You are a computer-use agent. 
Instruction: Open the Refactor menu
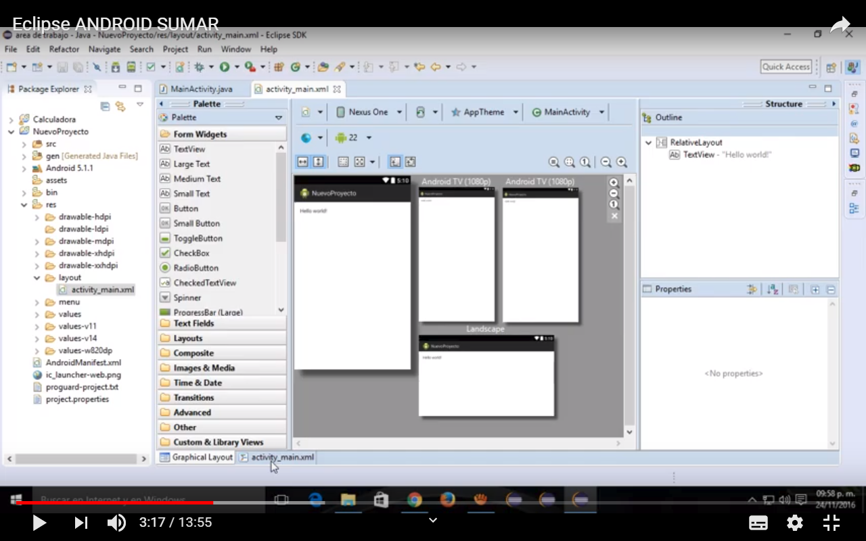[64, 49]
